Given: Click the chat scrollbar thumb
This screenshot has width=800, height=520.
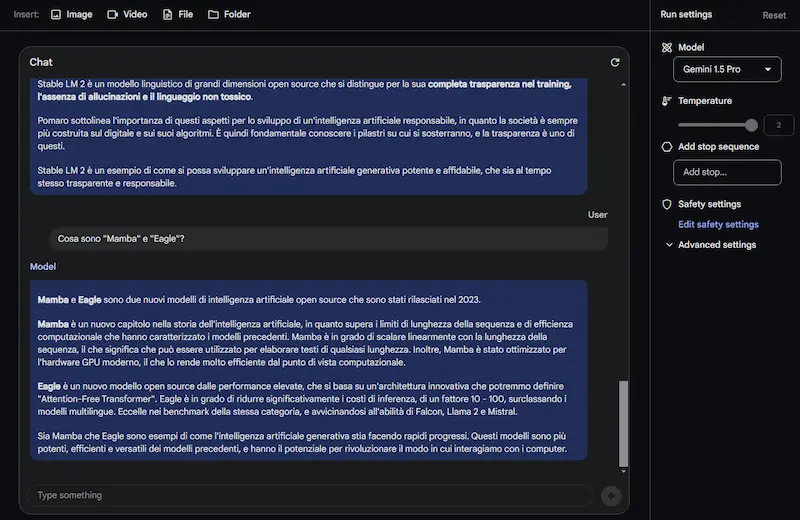Looking at the screenshot, I should click(623, 424).
